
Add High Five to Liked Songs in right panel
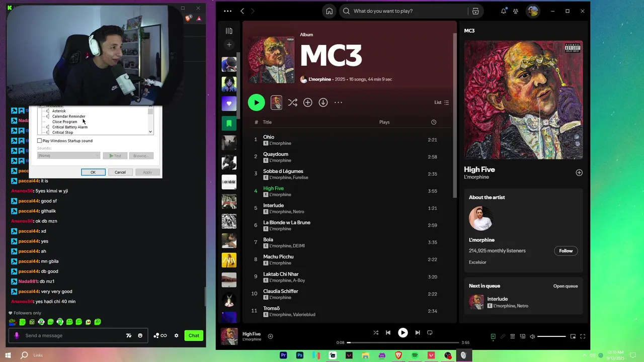coord(579,172)
